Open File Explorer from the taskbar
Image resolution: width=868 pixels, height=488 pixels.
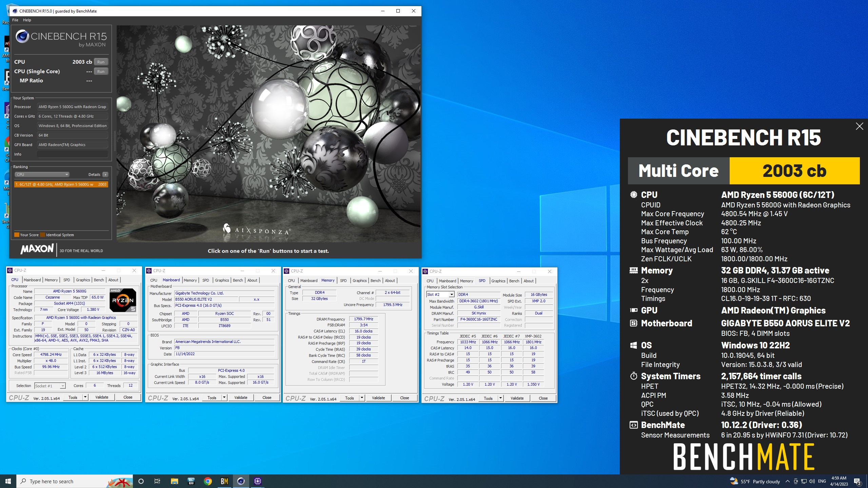point(174,481)
